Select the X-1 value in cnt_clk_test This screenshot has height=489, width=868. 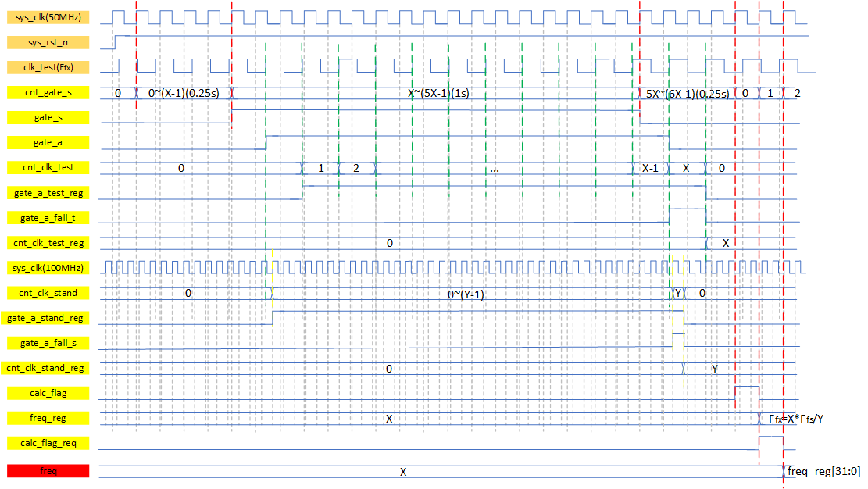(x=650, y=168)
